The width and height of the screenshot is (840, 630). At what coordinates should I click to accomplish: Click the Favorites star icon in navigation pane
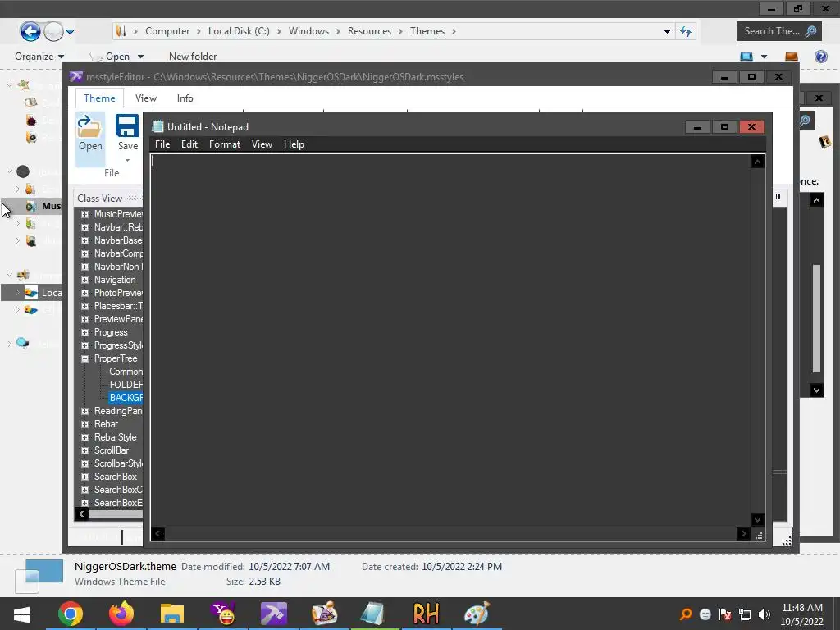point(23,84)
